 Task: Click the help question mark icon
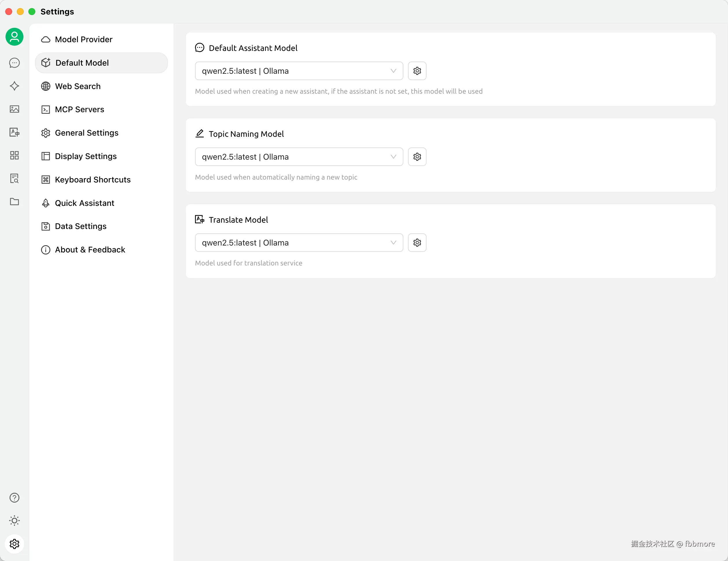pos(14,498)
